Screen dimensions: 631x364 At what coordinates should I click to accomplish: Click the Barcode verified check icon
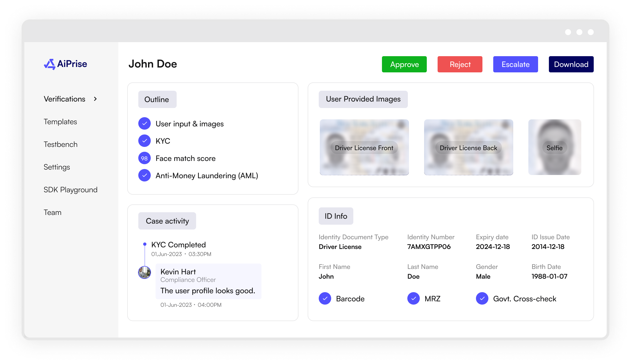click(x=325, y=299)
